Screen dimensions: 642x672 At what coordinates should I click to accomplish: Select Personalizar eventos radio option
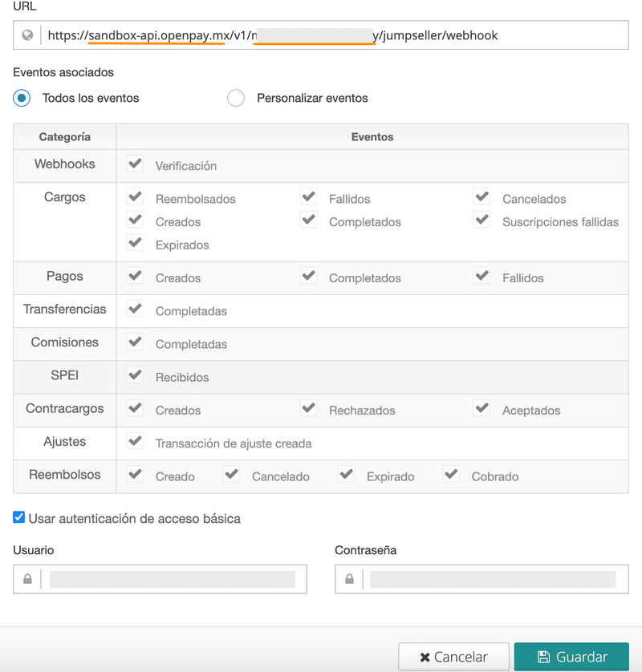236,98
